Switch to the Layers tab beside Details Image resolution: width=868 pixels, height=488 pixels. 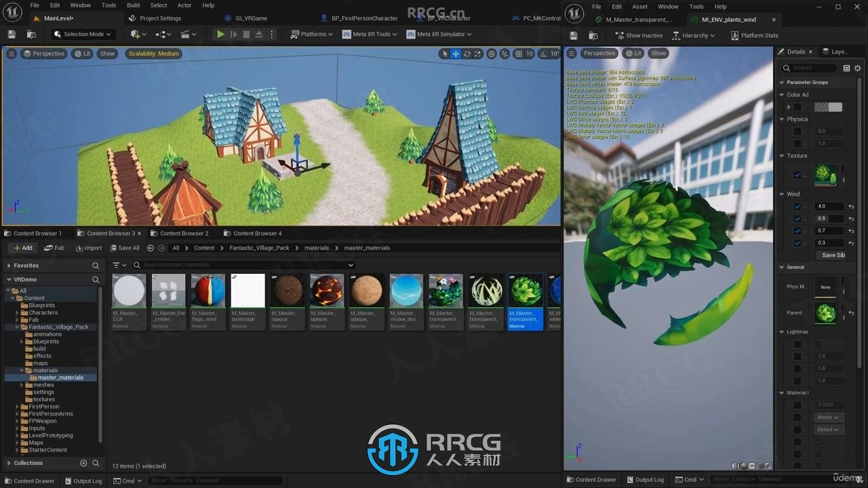click(x=835, y=52)
